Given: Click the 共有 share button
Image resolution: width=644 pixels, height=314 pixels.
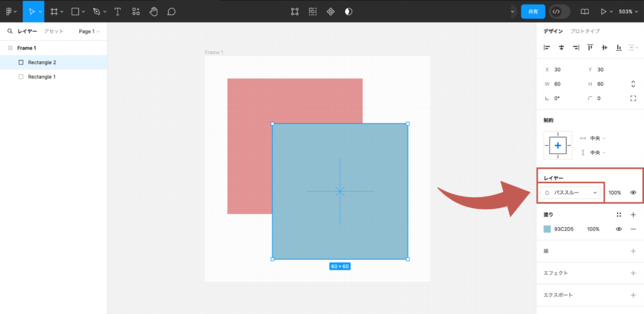Looking at the screenshot, I should pyautogui.click(x=533, y=11).
